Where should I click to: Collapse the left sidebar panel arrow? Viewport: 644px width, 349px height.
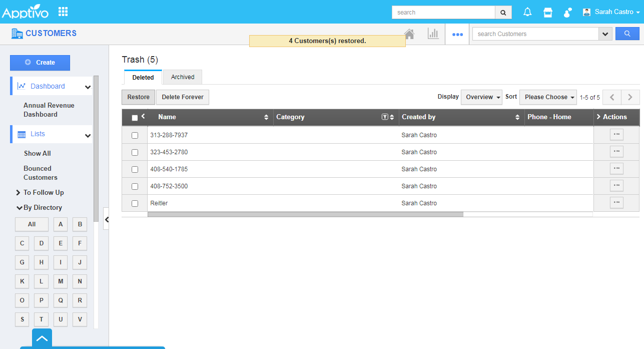pos(106,219)
